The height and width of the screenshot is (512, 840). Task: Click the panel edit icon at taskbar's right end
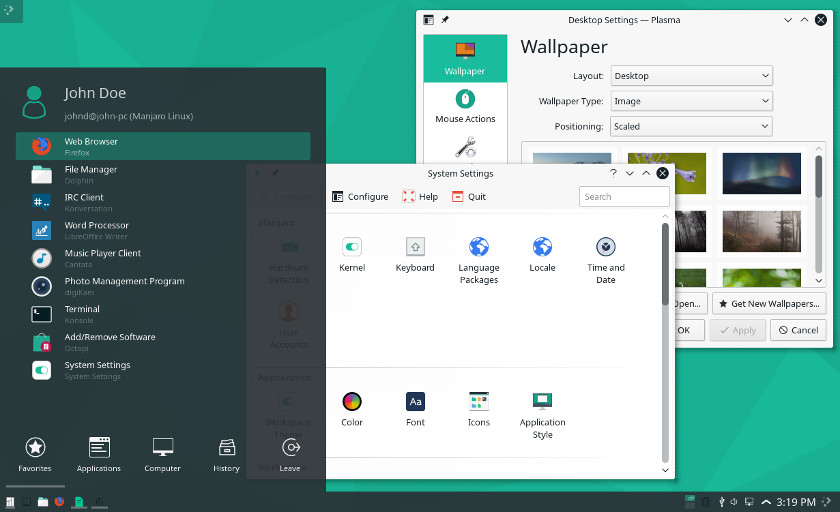tap(827, 502)
